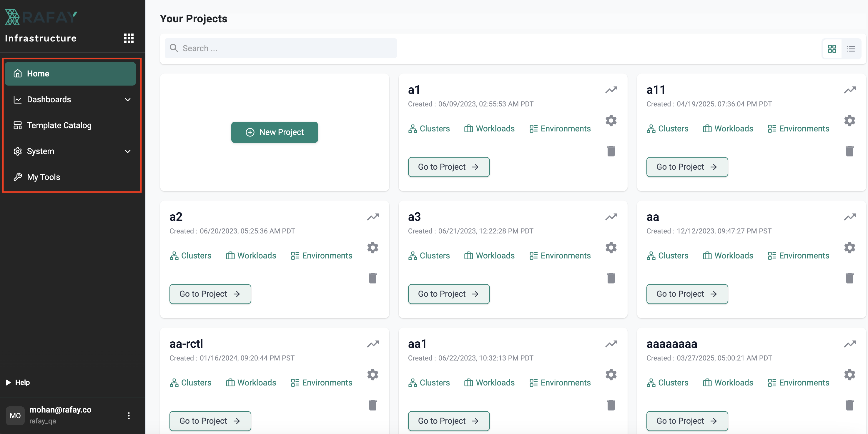Open Workloads link for project a2
The image size is (868, 434).
tap(251, 256)
